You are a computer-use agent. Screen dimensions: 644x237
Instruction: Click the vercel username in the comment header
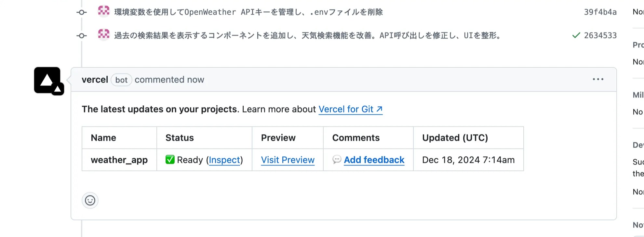click(x=95, y=80)
